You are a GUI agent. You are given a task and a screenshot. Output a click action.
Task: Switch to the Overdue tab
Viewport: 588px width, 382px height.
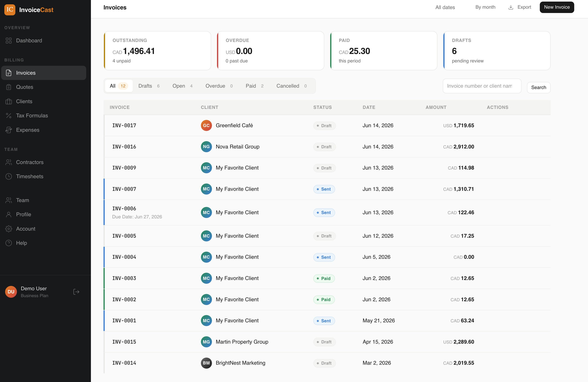pyautogui.click(x=219, y=86)
